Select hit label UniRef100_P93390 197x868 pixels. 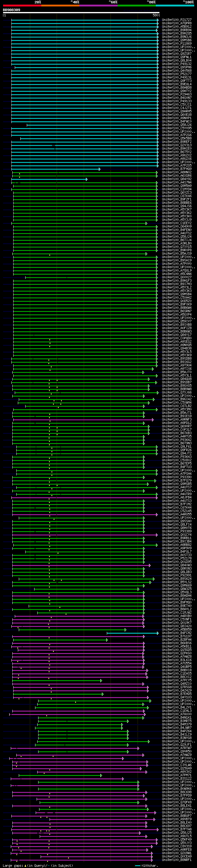pyautogui.click(x=177, y=477)
